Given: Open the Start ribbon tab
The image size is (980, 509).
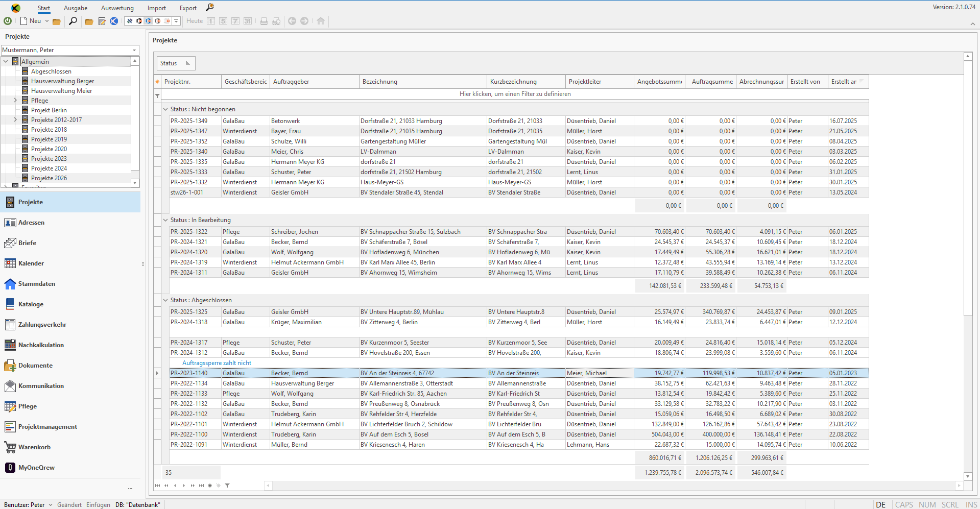Looking at the screenshot, I should [x=44, y=8].
